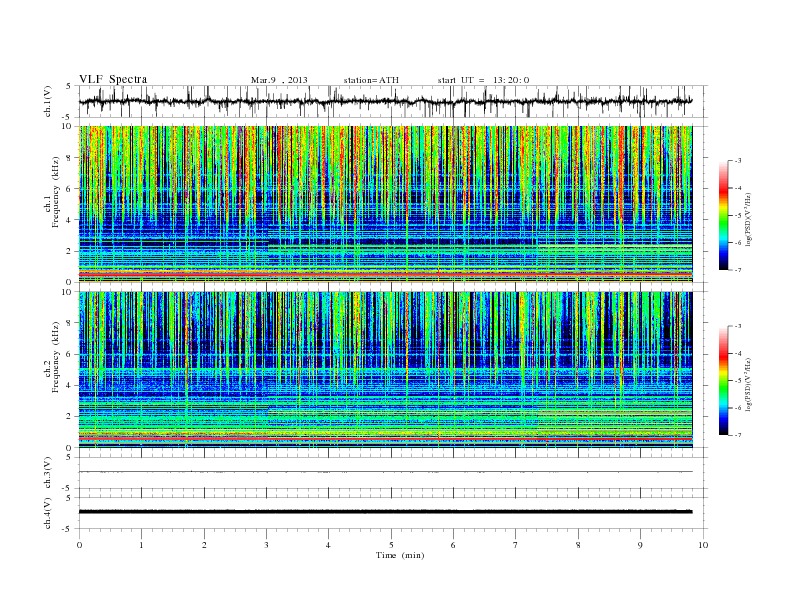Image resolution: width=792 pixels, height=612 pixels.
Task: Click the "1" tick on the Time axis
Action: click(x=141, y=545)
